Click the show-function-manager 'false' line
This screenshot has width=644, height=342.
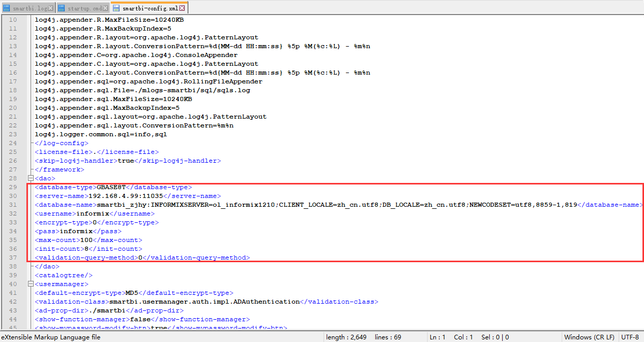click(x=142, y=319)
